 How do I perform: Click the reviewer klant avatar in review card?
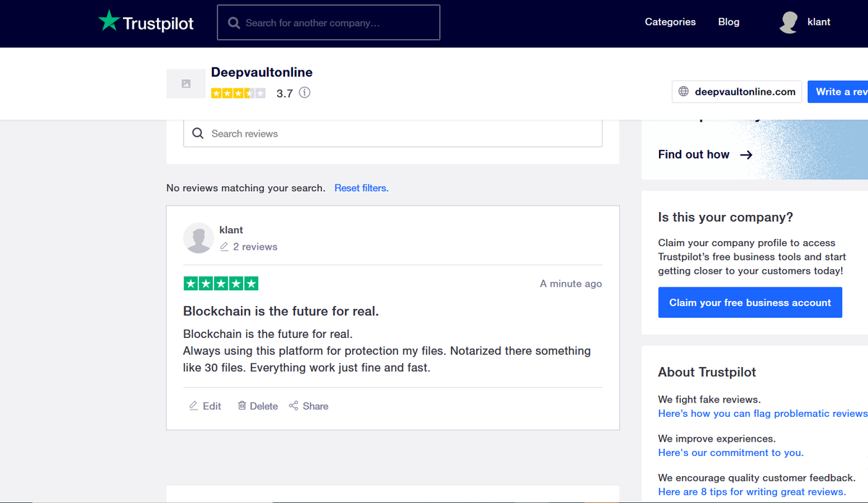click(198, 238)
